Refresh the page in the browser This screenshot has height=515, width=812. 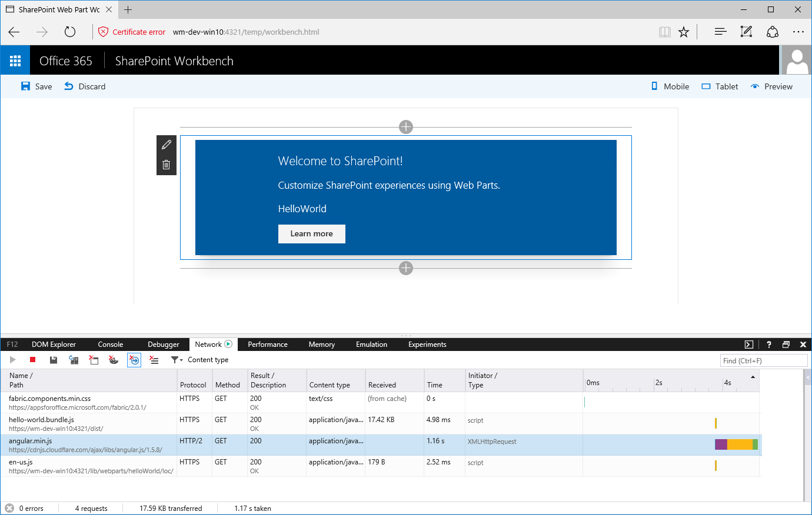tap(70, 32)
